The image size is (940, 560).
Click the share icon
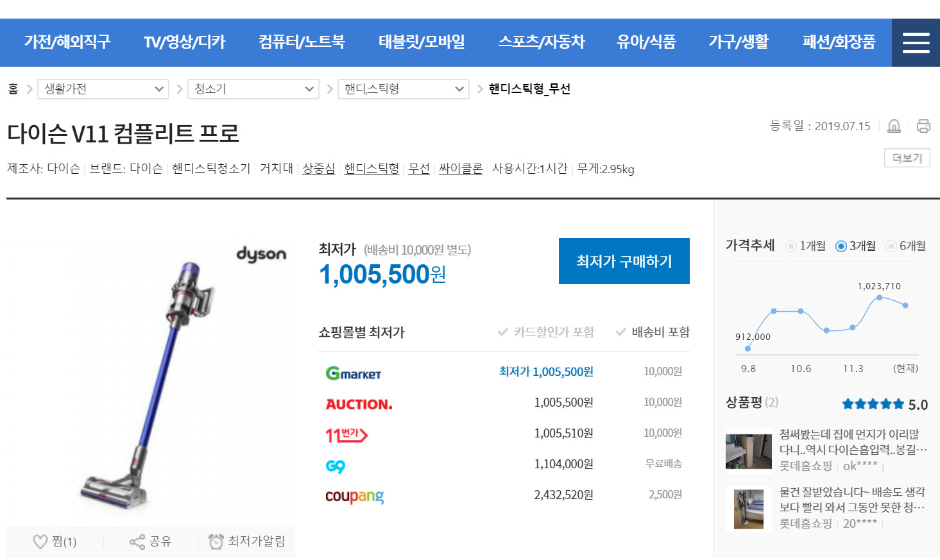(137, 542)
